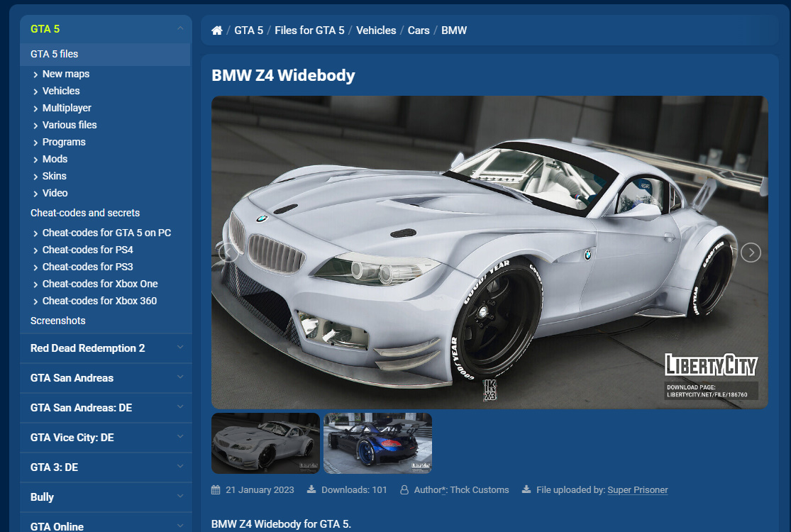This screenshot has height=532, width=791.
Task: Open Cheat-codes for PS4
Action: (88, 250)
